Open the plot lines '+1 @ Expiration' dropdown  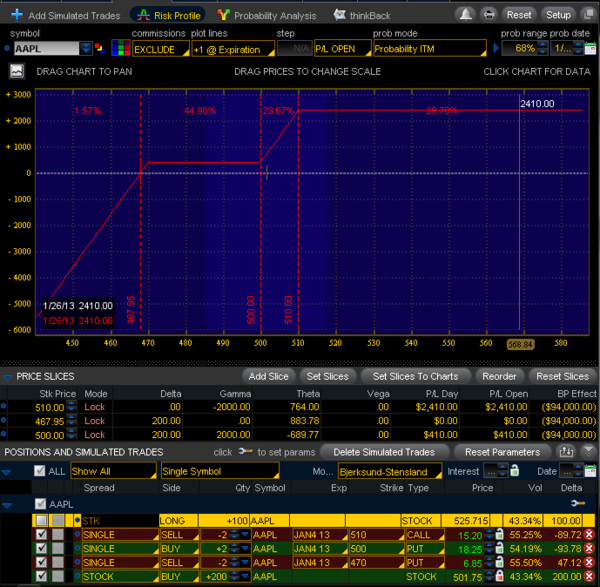[x=233, y=49]
